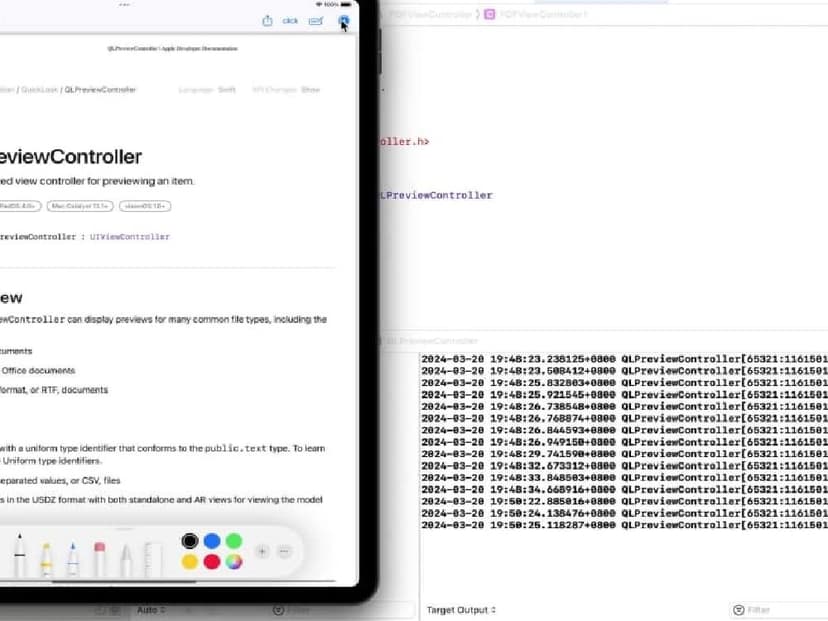Tap the multitasking three-dots at top of iPad

[x=125, y=5]
